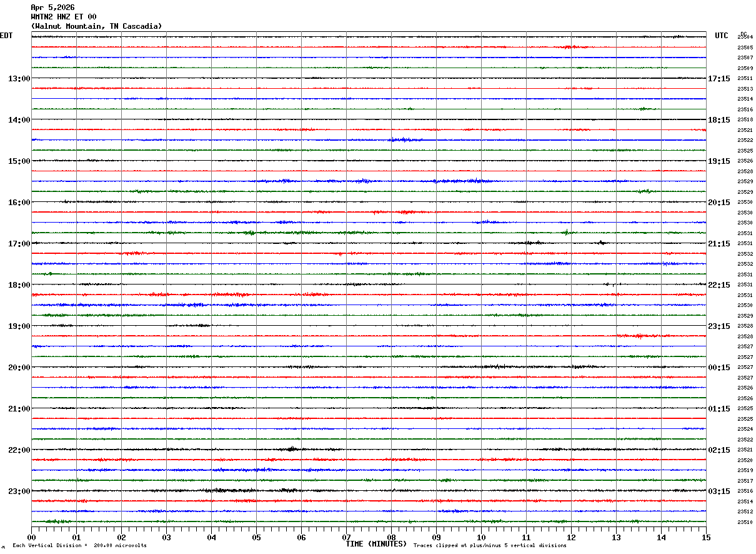
Task: Click minute tick "01" on the time axis
Action: click(x=76, y=537)
